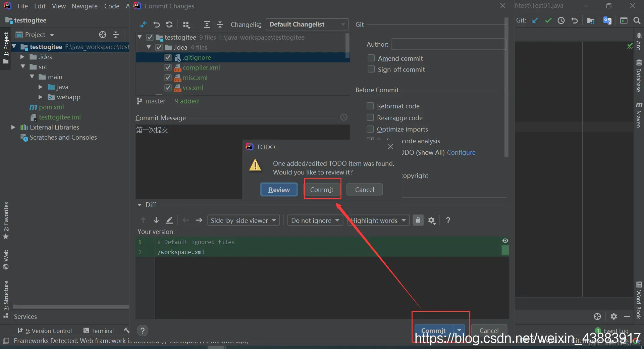Enable Amend commit checkbox
This screenshot has height=349, width=644.
point(371,58)
